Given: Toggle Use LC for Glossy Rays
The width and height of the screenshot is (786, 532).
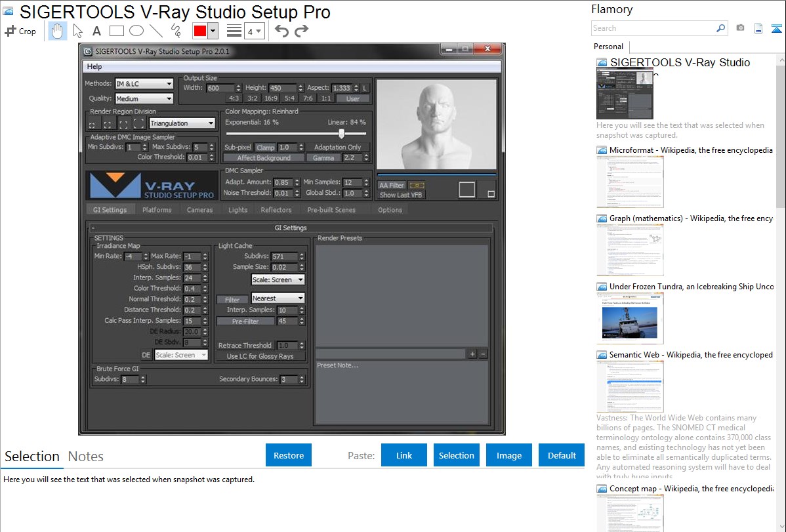Looking at the screenshot, I should tap(260, 356).
